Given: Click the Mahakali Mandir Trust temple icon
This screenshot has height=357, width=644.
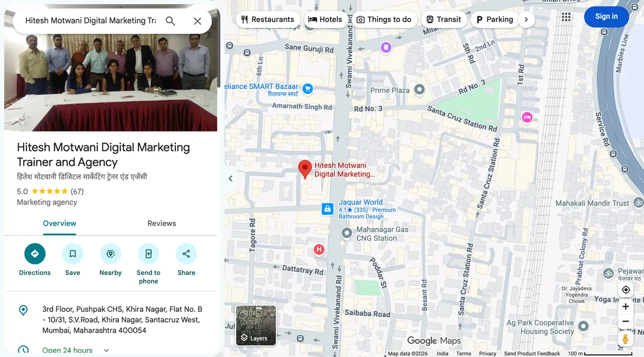Looking at the screenshot, I should [638, 203].
